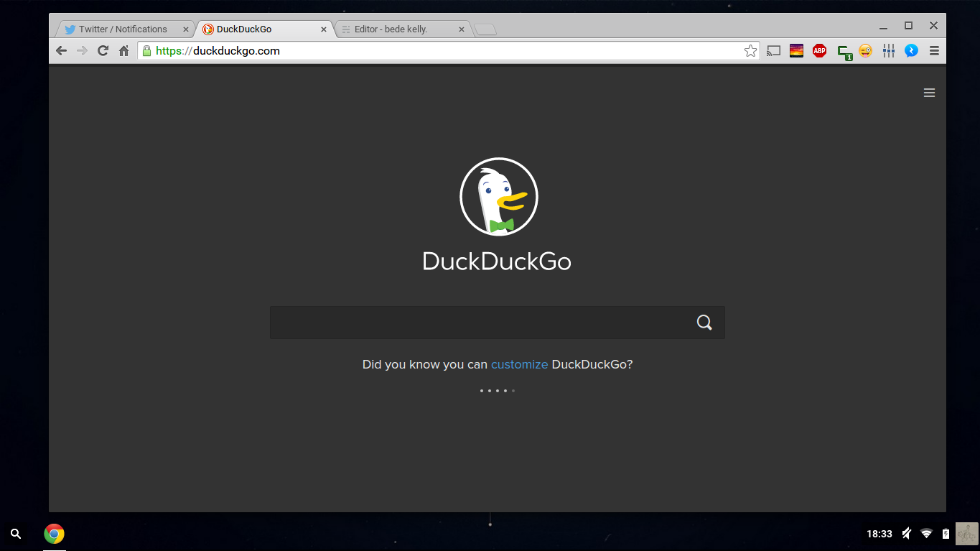Go back using the browser back arrow
This screenshot has height=551, width=980.
click(62, 51)
